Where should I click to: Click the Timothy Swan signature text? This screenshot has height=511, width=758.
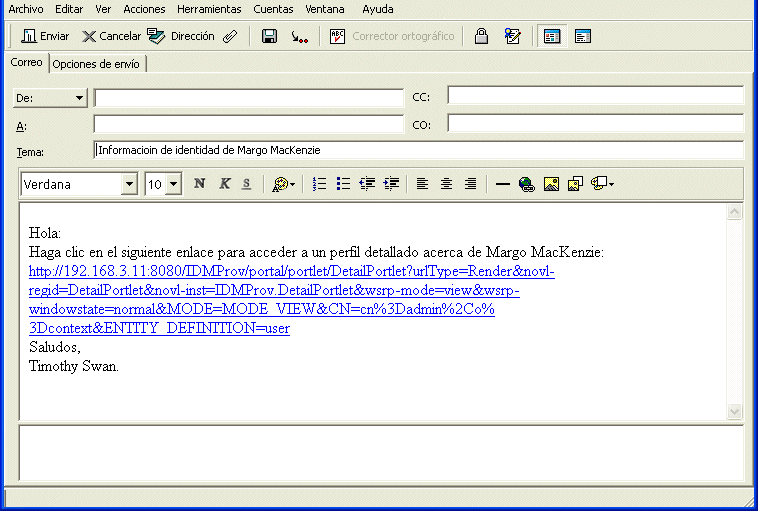73,366
